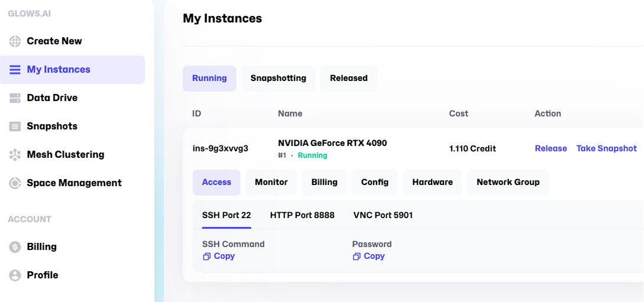
Task: Click the Password field label
Action: click(x=372, y=245)
